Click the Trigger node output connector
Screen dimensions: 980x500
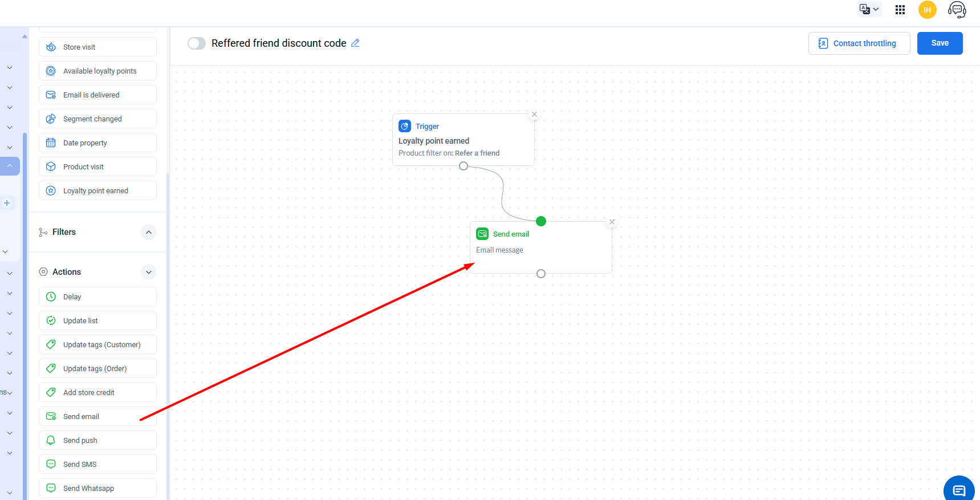tap(463, 166)
